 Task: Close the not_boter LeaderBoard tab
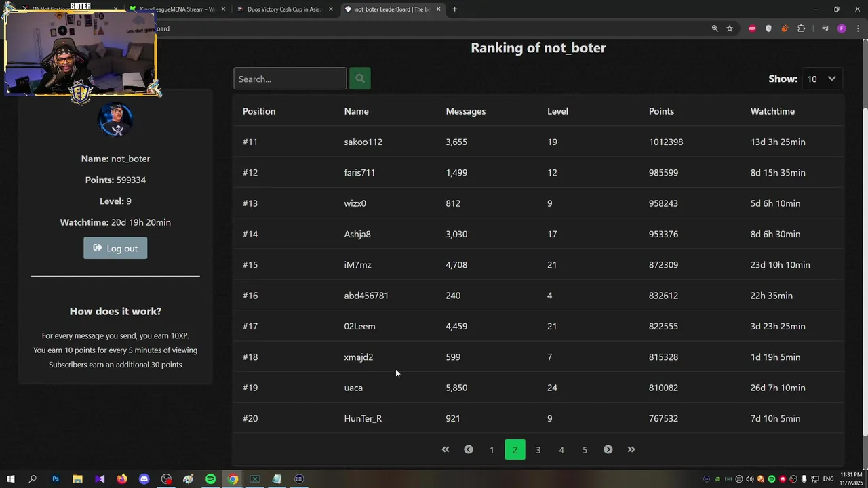(x=439, y=9)
